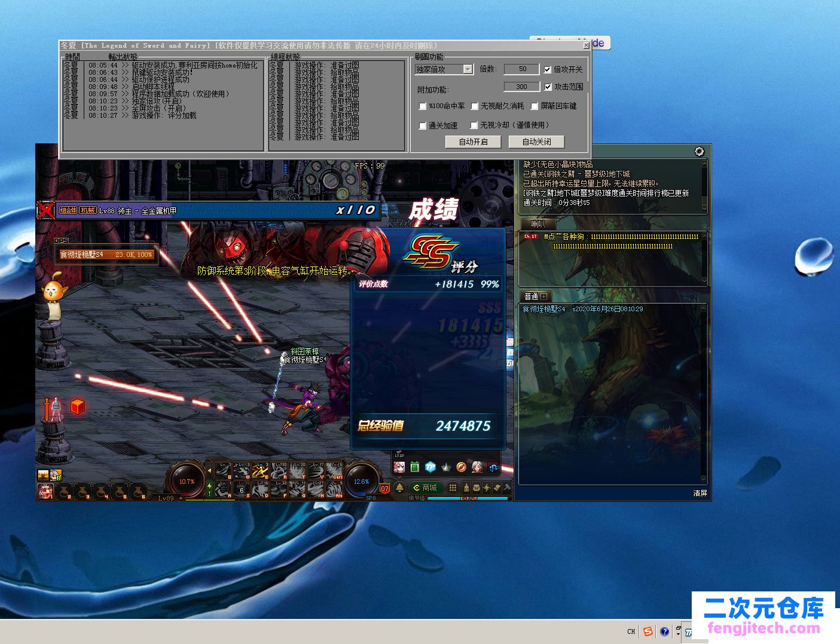Click the crown icon in game bar

pos(446,467)
